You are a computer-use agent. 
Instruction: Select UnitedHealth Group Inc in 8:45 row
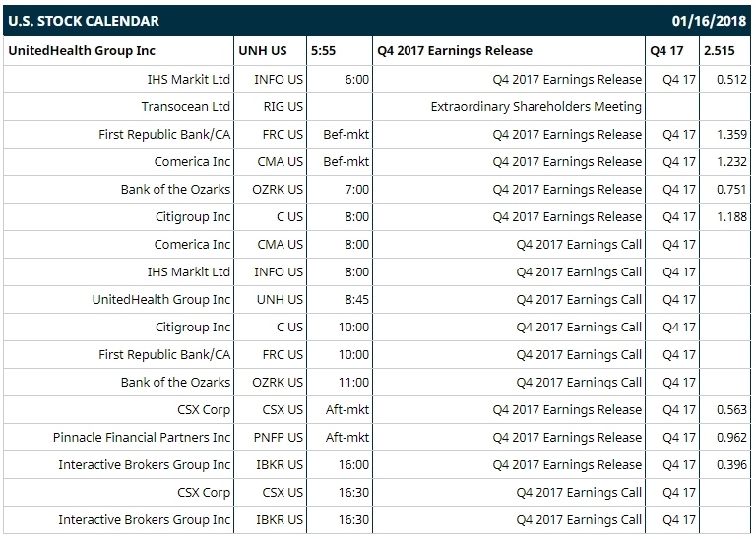161,299
